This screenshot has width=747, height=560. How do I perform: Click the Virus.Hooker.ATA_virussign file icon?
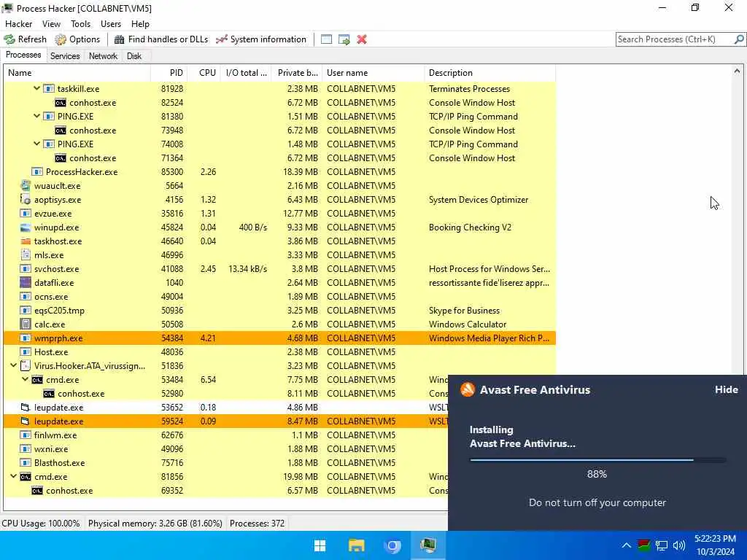coord(26,366)
